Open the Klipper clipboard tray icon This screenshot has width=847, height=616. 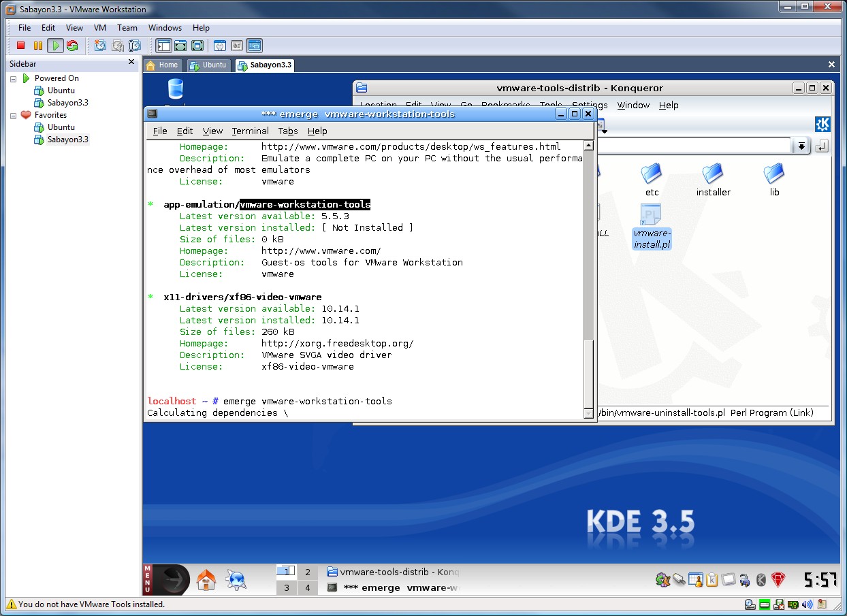pyautogui.click(x=712, y=580)
